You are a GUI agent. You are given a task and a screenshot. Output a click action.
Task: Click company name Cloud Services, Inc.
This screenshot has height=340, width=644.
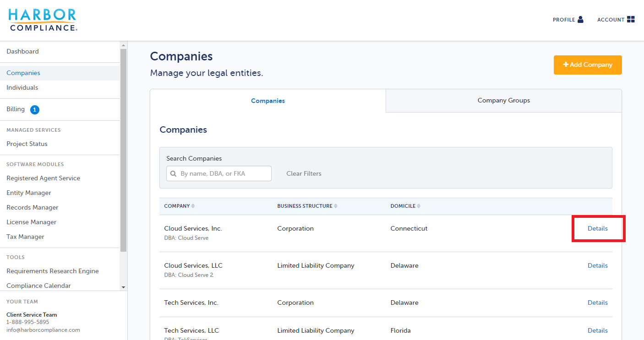193,229
